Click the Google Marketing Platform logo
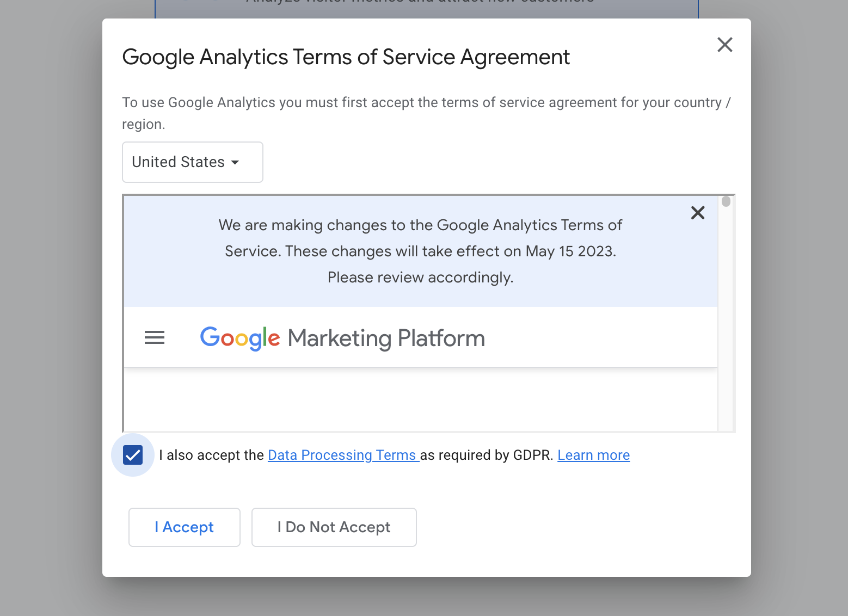Screen dimensions: 848x616 [342, 338]
